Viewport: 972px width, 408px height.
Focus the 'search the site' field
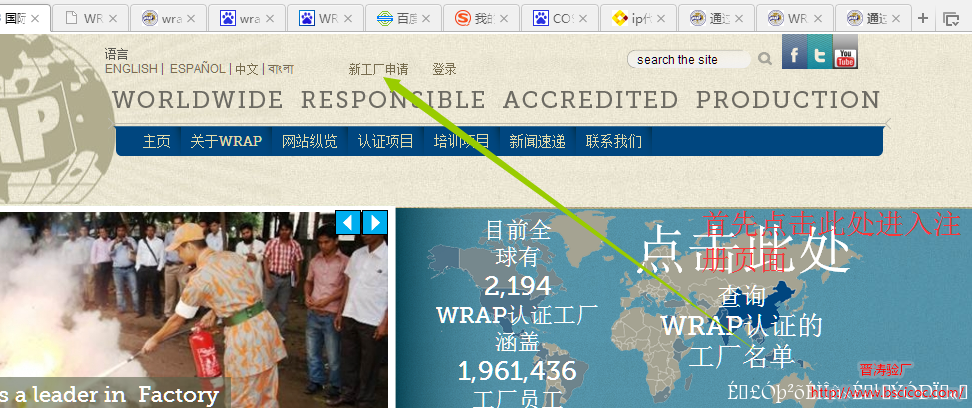pyautogui.click(x=688, y=60)
